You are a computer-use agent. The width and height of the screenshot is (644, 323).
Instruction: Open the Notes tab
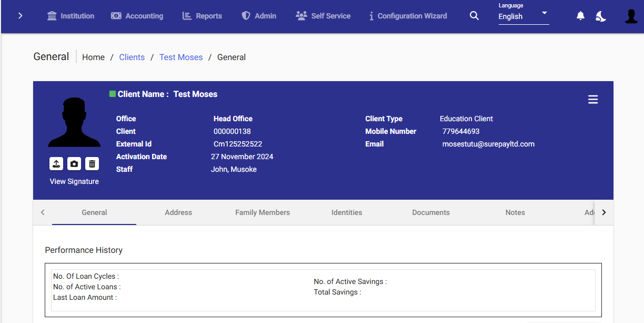coord(515,212)
